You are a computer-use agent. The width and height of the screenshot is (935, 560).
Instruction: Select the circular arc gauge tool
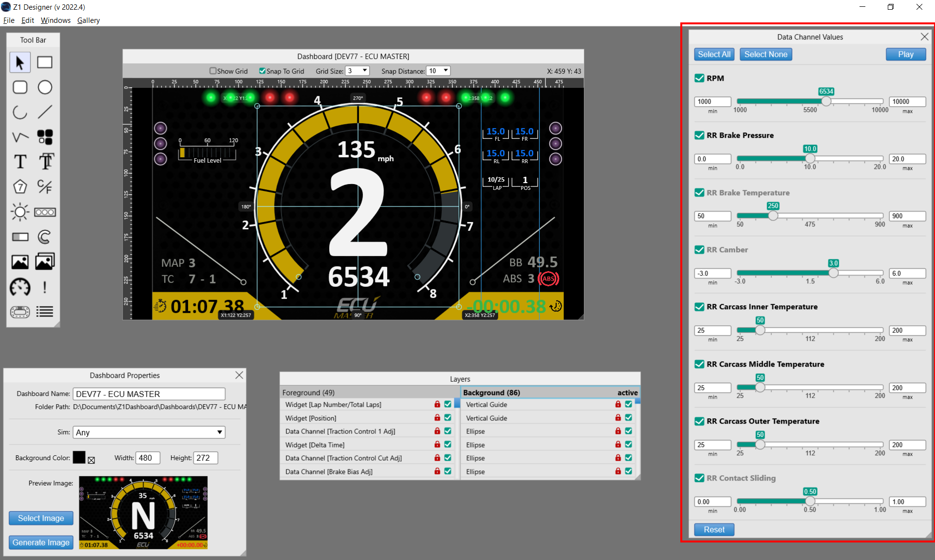tap(45, 237)
